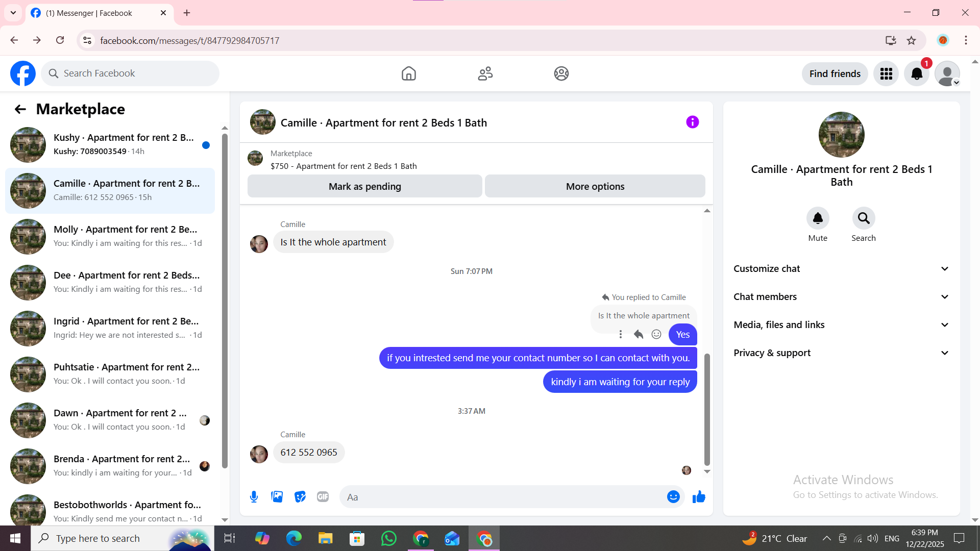React to the Yes message with emoji
Image resolution: width=980 pixels, height=551 pixels.
point(656,334)
